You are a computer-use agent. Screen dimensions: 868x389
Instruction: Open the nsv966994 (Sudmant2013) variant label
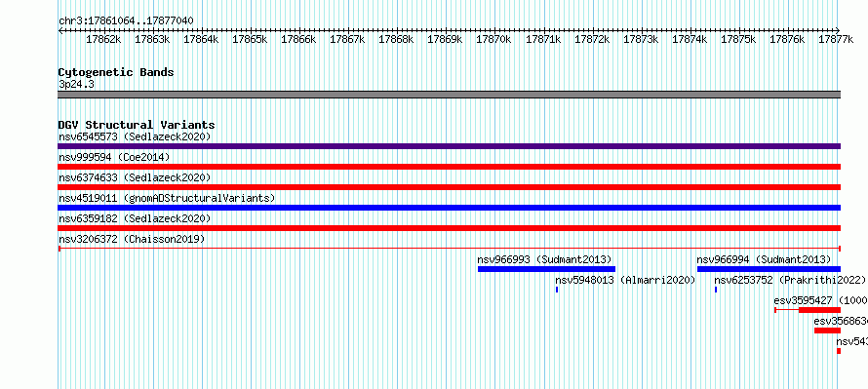(x=764, y=259)
